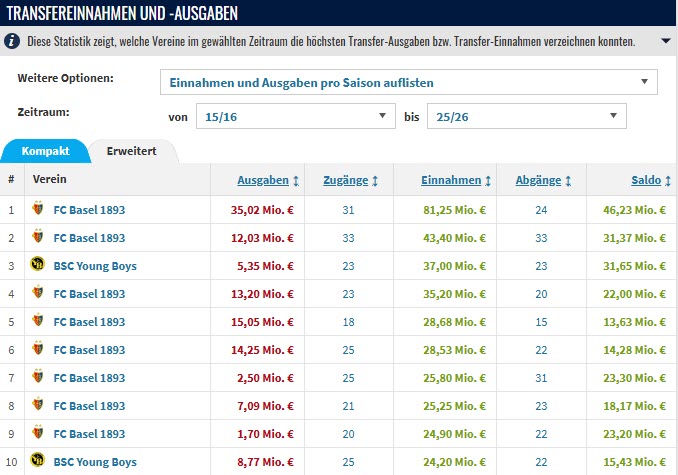Click the BSC Young Boys crest in row 10

click(39, 462)
